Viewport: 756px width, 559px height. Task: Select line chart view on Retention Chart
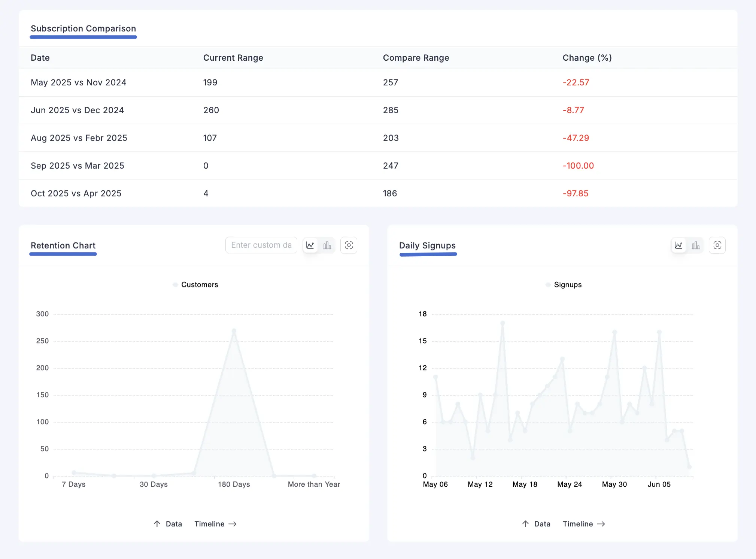[310, 245]
